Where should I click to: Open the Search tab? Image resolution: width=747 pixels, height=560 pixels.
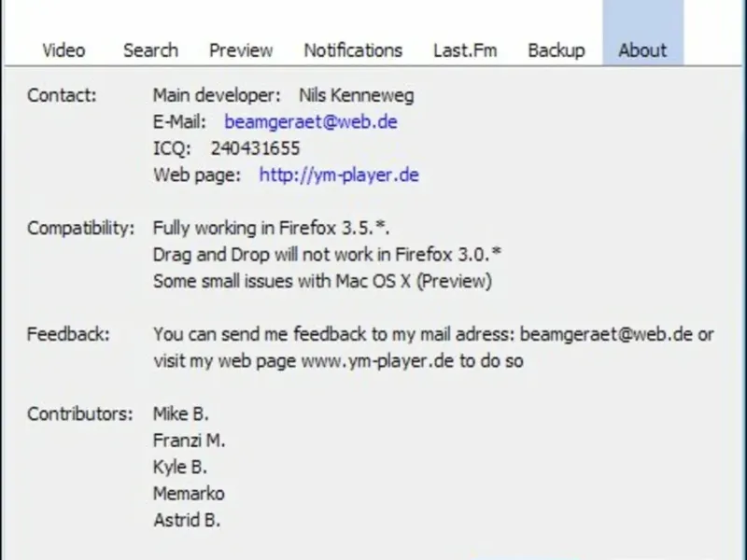(x=150, y=50)
